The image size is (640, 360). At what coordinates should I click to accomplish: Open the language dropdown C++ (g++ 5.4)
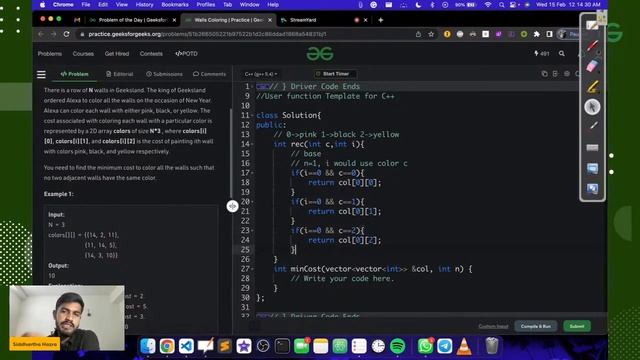[261, 74]
